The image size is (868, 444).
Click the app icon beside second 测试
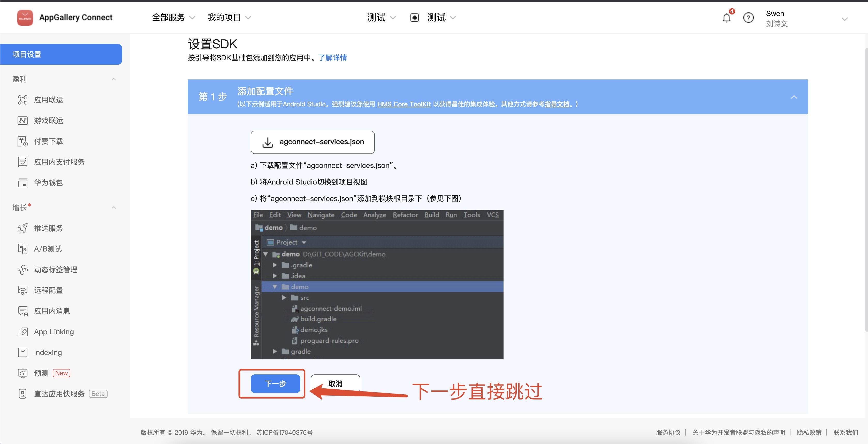click(414, 18)
